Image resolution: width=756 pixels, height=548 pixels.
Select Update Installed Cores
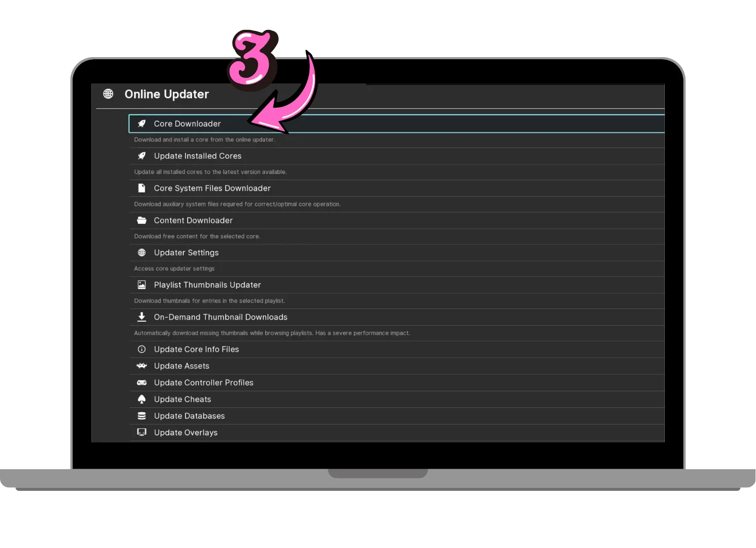pyautogui.click(x=397, y=156)
